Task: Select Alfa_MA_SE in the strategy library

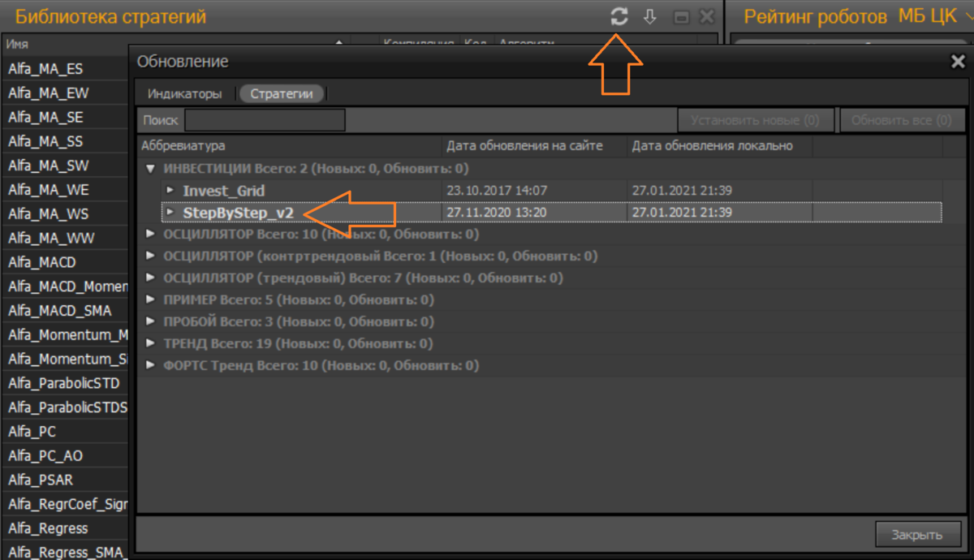Action: coord(45,117)
